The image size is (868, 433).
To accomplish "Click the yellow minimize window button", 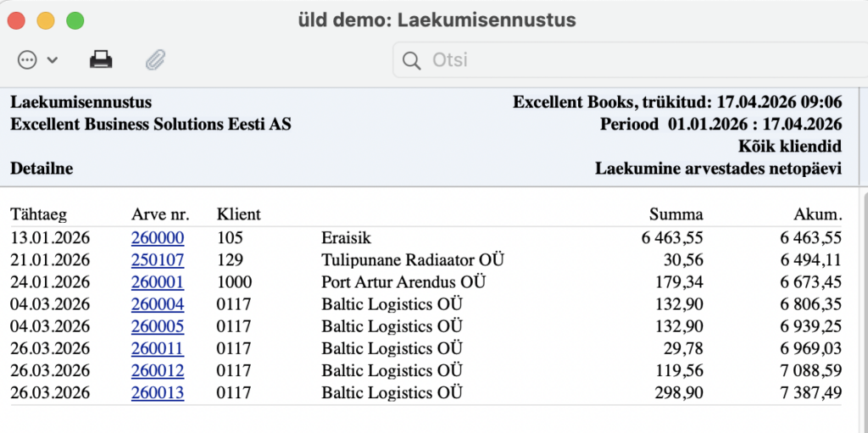I will tap(46, 20).
